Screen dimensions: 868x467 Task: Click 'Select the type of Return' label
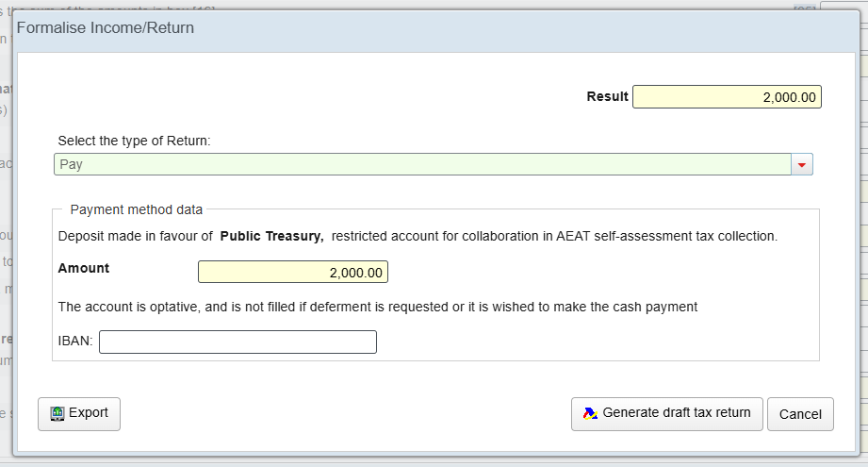135,141
